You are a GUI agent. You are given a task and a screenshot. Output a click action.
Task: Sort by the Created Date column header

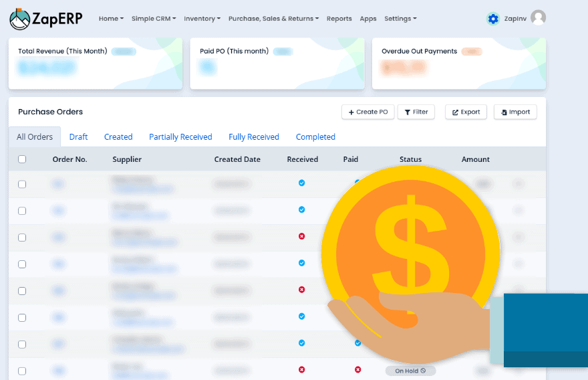(237, 159)
